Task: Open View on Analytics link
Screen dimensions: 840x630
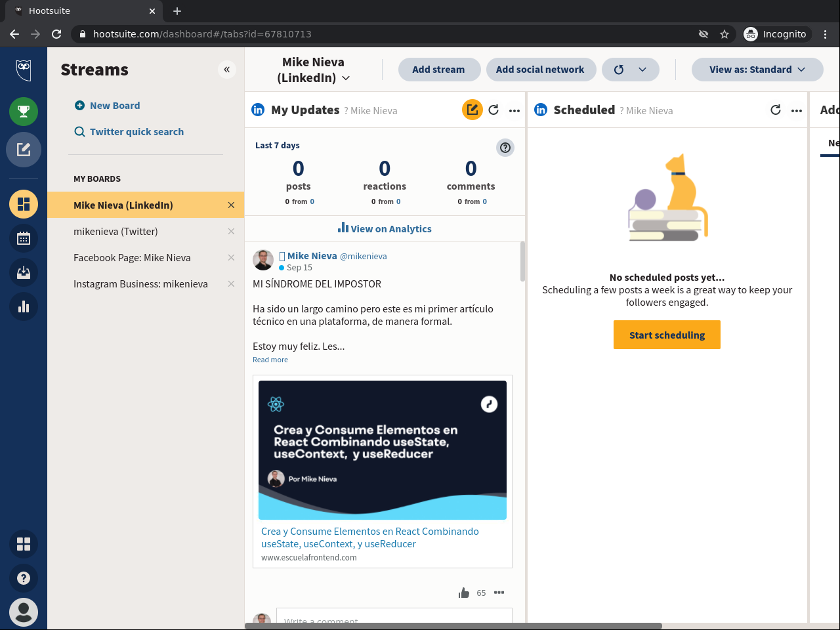Action: click(385, 228)
